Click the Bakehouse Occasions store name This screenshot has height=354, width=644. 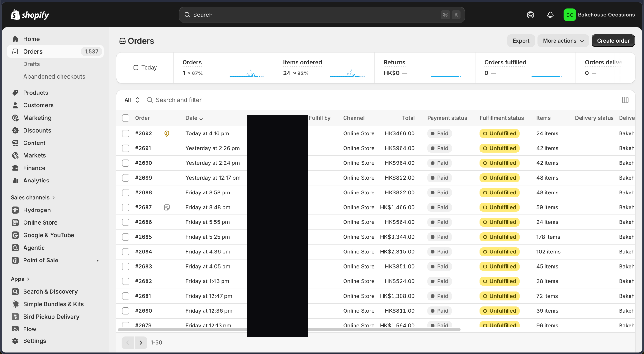click(x=606, y=15)
